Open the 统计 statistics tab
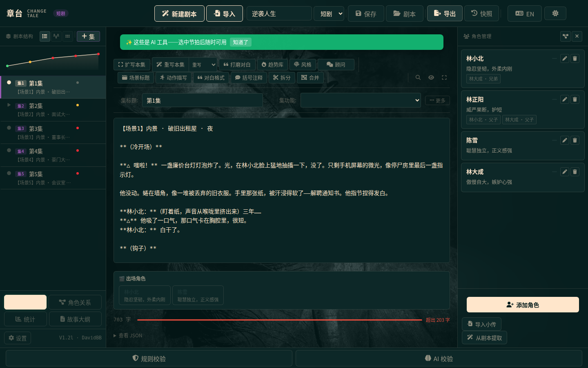588x368 pixels. tap(25, 319)
